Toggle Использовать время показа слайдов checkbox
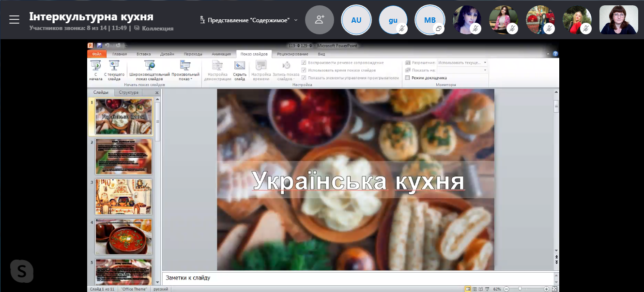 [304, 70]
